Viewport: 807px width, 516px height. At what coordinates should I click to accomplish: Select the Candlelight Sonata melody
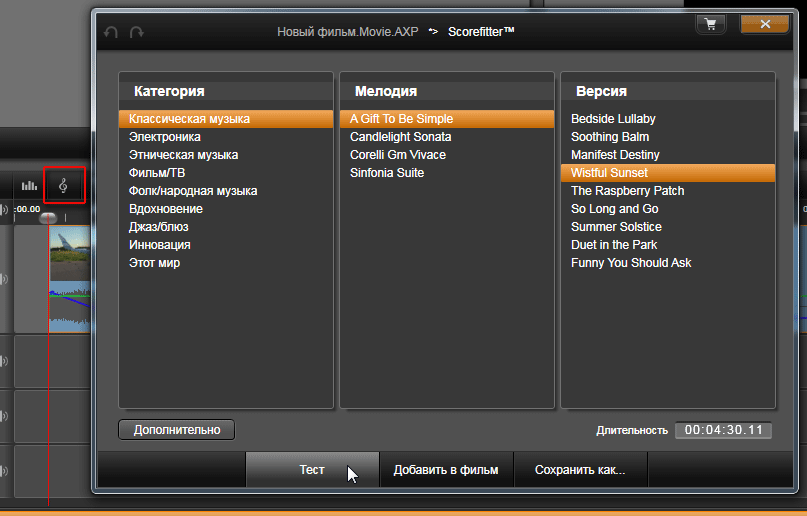coord(400,137)
